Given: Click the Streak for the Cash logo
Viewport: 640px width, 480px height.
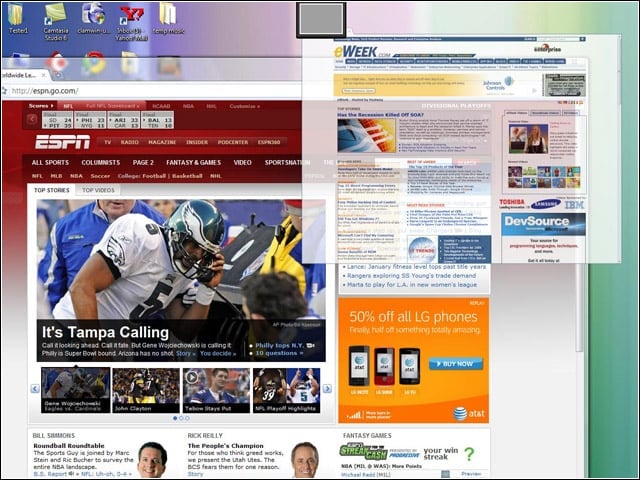Looking at the screenshot, I should click(x=363, y=451).
